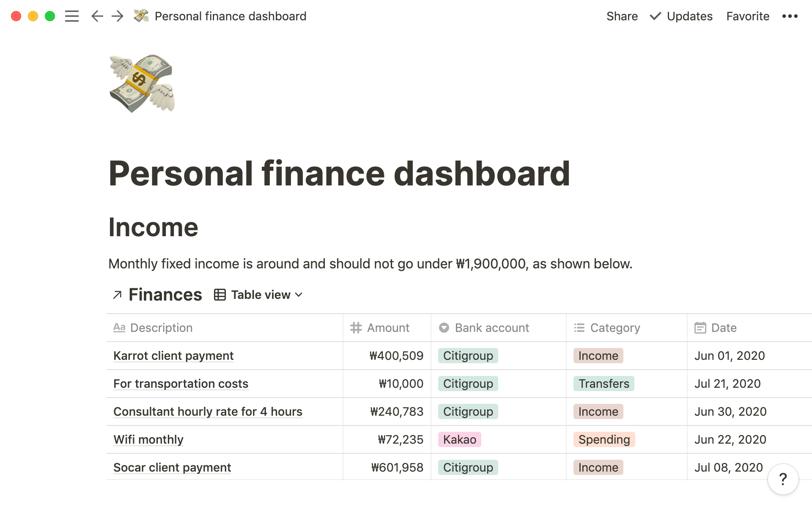Open the Karrot client payment entry
The height and width of the screenshot is (508, 812).
click(173, 356)
